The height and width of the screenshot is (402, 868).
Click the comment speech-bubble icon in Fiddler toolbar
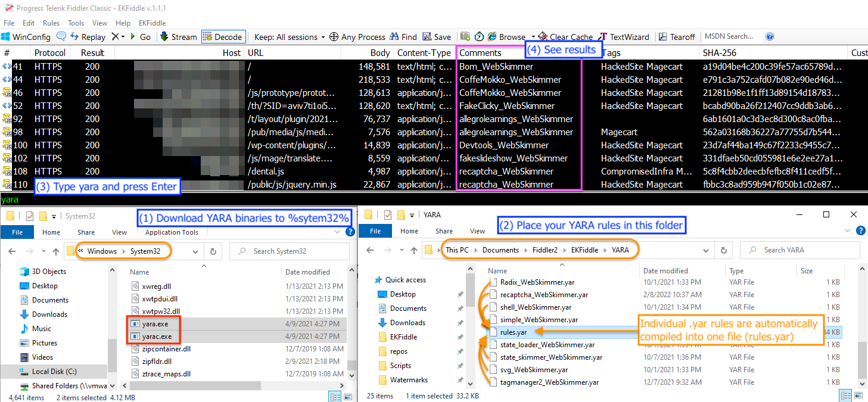pos(61,37)
